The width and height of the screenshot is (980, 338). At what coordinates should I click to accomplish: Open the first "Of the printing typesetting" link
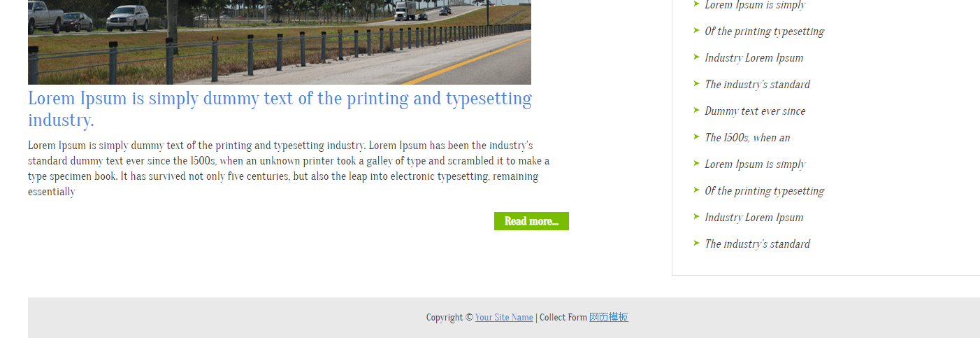point(764,31)
